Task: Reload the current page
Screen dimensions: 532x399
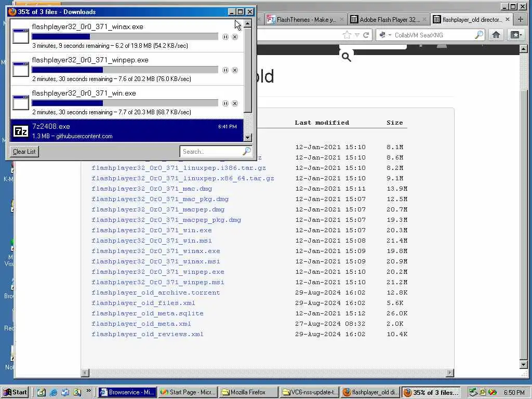Action: (366, 35)
